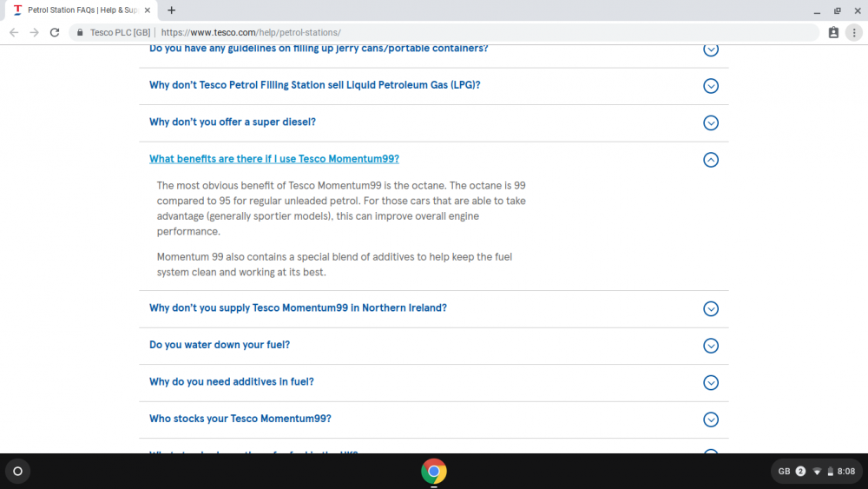Reload the Tesco help page

[54, 33]
